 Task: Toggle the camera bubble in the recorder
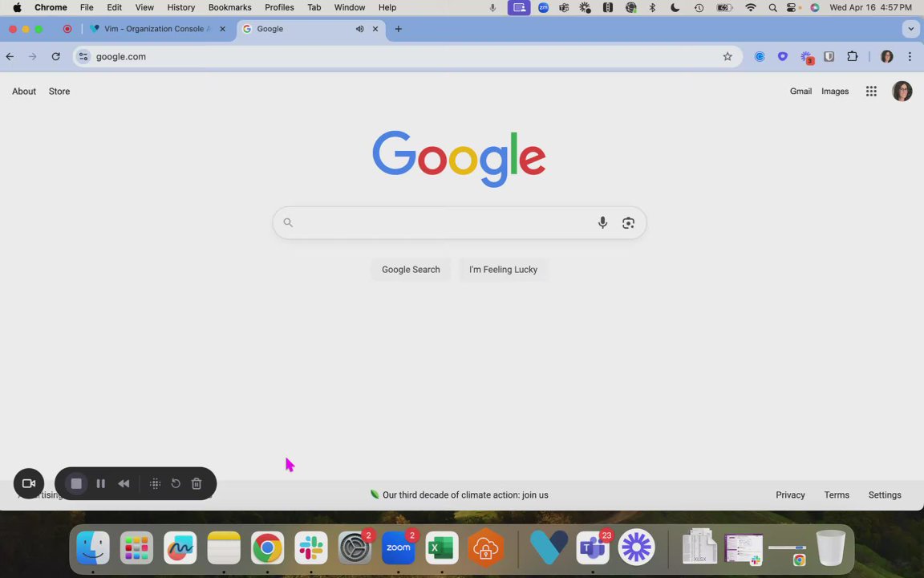(x=29, y=483)
